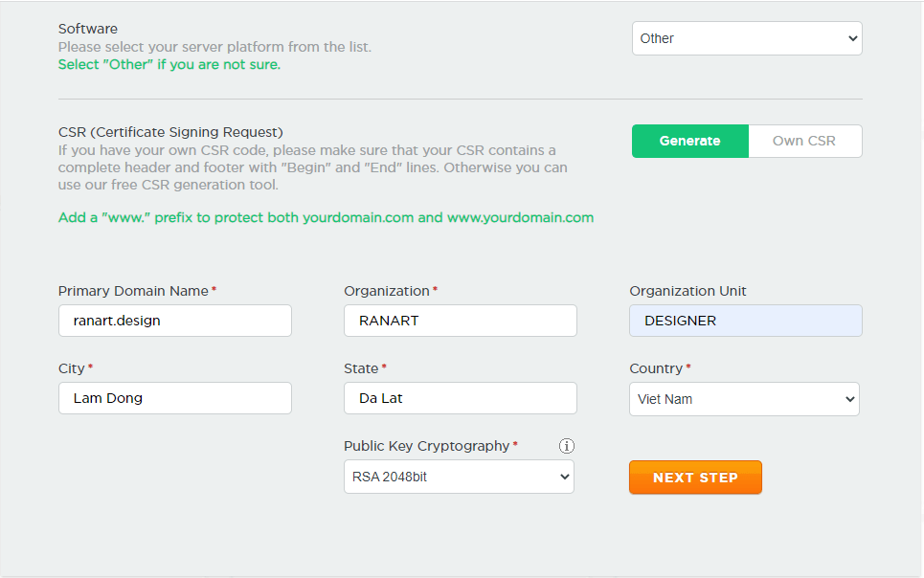Click the orange NEXT STEP button
924x578 pixels.
coord(695,478)
